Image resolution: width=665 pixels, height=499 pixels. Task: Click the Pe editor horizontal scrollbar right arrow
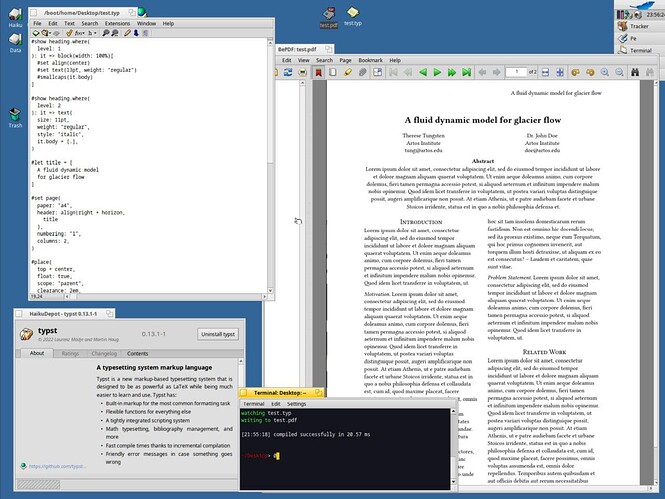tap(264, 296)
